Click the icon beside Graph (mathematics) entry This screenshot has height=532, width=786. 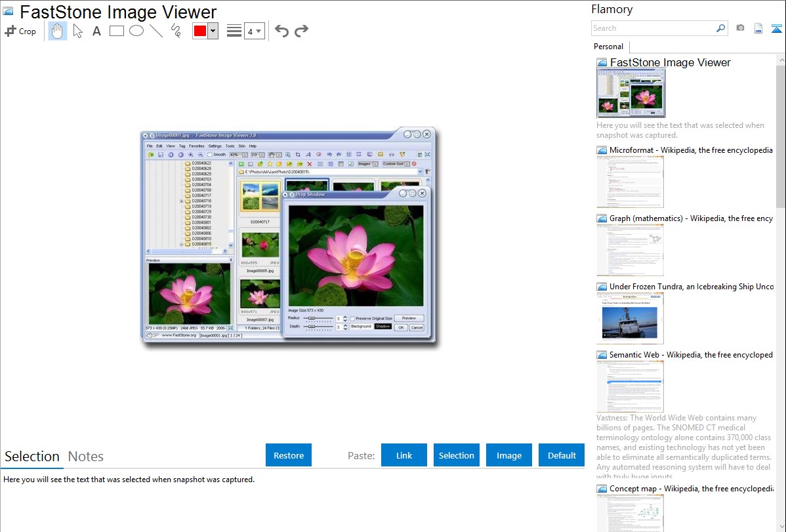[x=602, y=218]
